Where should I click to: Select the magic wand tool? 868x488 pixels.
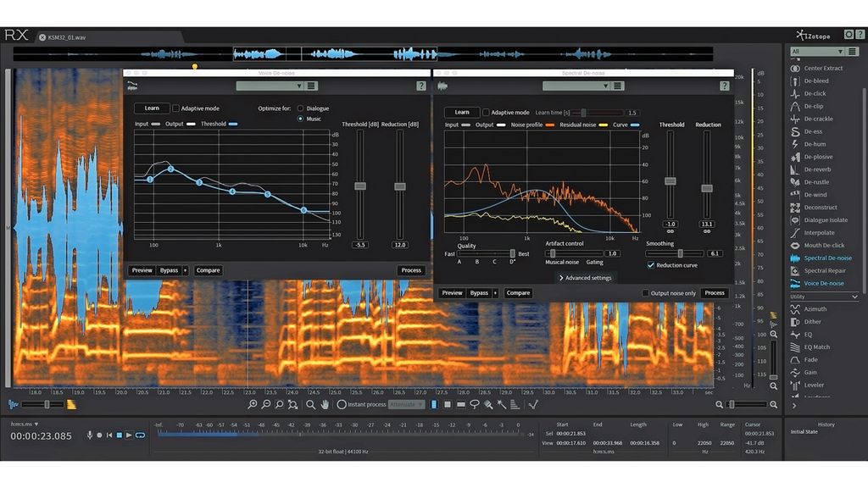point(502,405)
